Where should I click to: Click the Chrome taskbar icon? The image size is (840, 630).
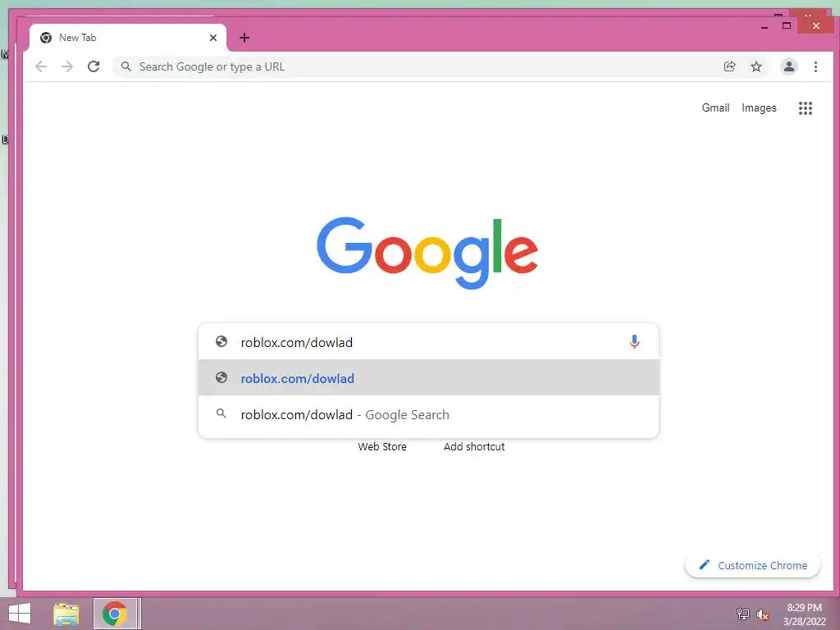pyautogui.click(x=115, y=614)
